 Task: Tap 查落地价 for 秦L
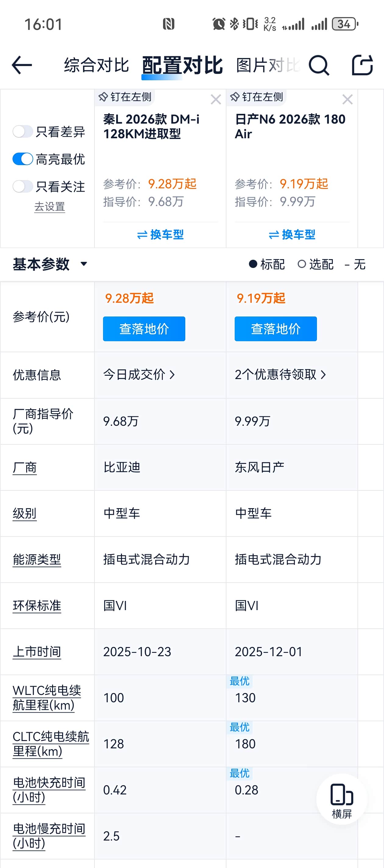[x=144, y=329]
